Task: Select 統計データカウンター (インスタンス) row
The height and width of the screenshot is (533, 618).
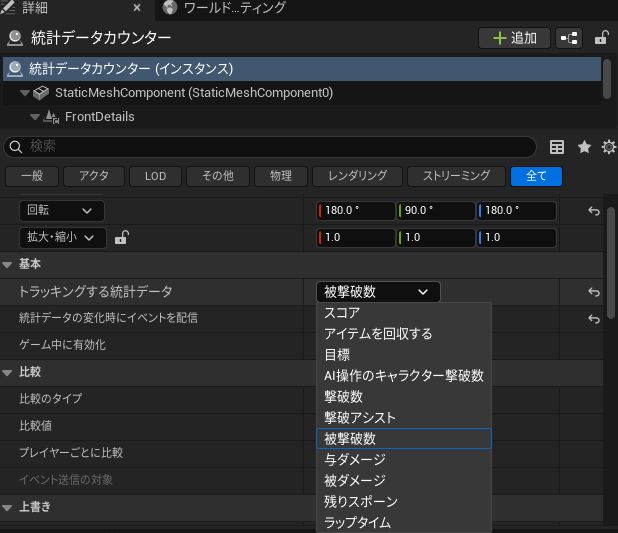Action: [x=302, y=69]
